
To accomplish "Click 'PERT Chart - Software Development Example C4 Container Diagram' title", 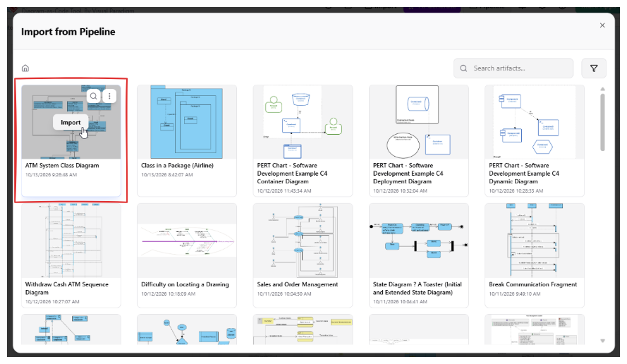I will pyautogui.click(x=292, y=174).
